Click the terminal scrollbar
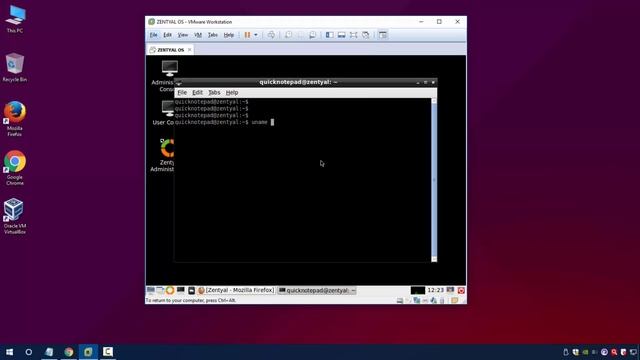The image size is (640, 360). 434,180
